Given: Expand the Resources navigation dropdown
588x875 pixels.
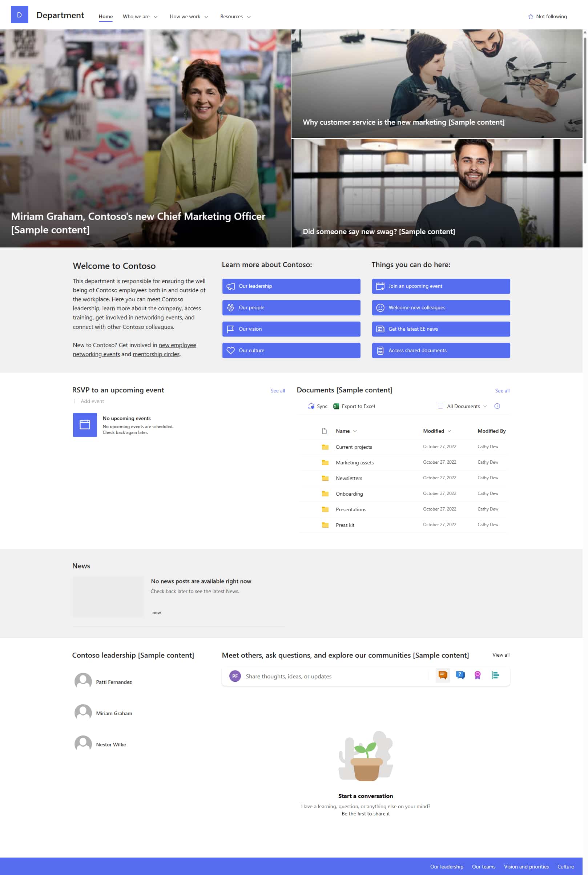Looking at the screenshot, I should tap(235, 16).
